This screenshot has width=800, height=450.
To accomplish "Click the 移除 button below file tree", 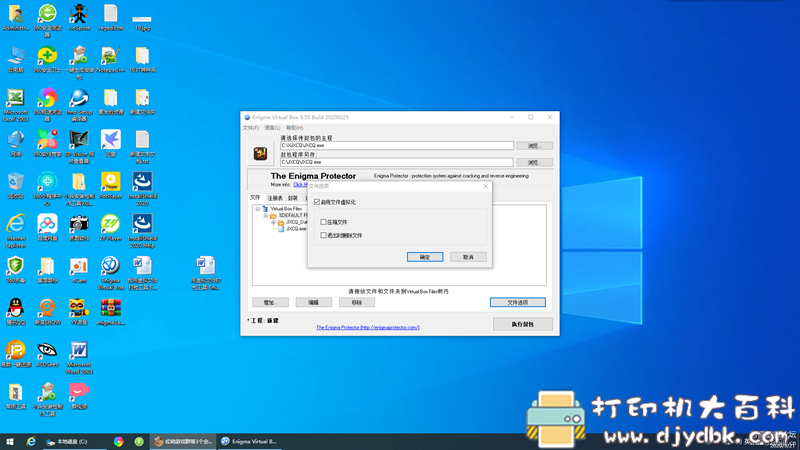I will 357,303.
